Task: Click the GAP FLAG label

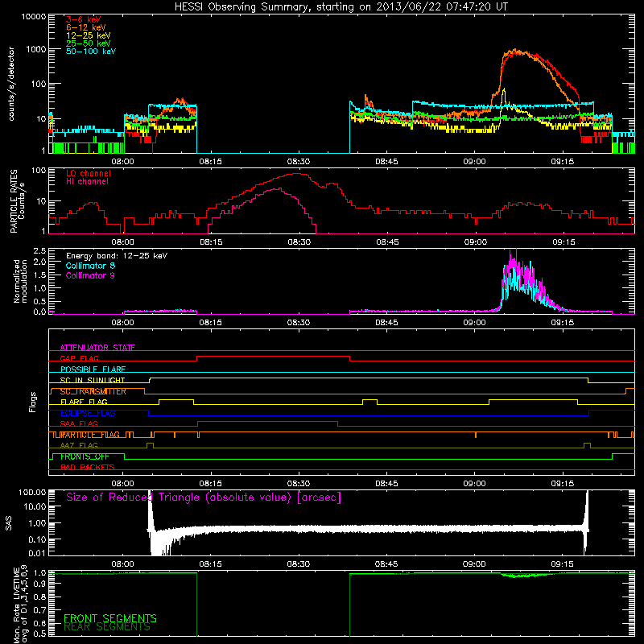Action: pyautogui.click(x=79, y=358)
